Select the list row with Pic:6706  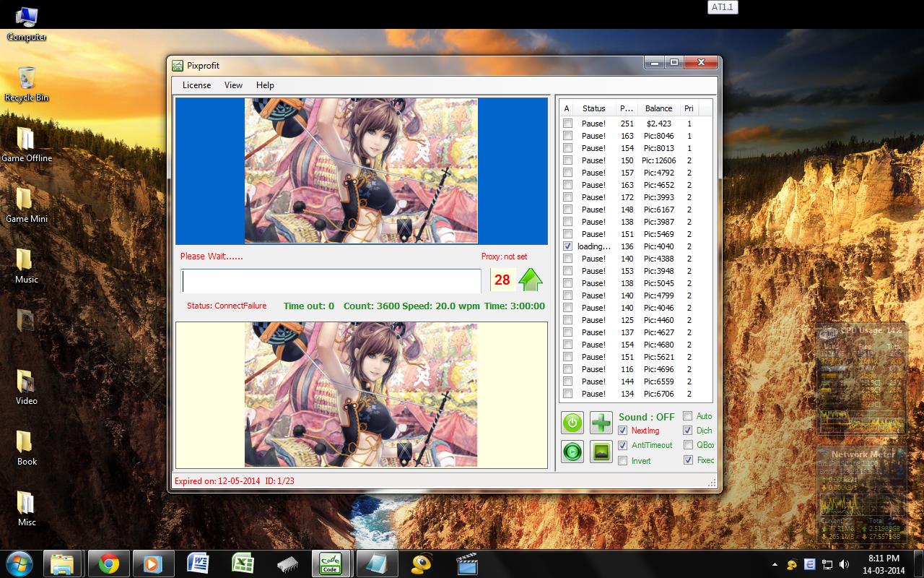(x=635, y=394)
